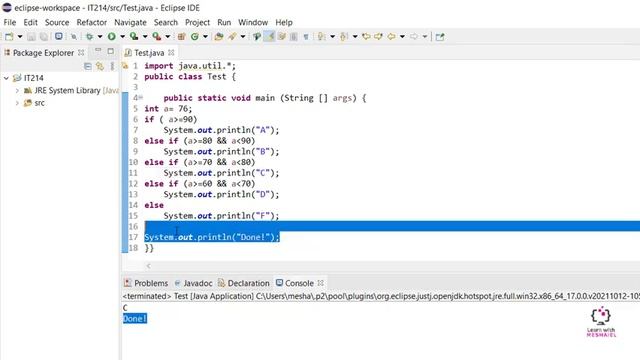Open the New file dropdown arrow
640x360 pixels.
(20, 37)
